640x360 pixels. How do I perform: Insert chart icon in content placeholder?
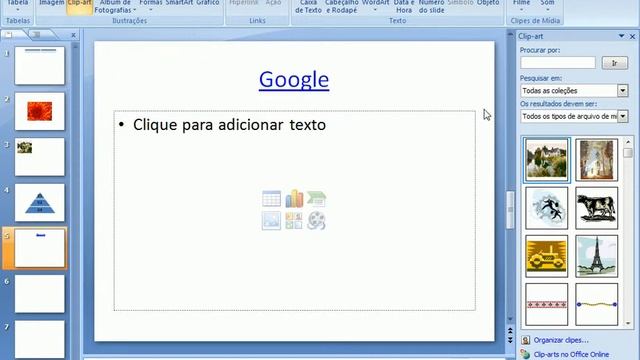click(x=294, y=199)
